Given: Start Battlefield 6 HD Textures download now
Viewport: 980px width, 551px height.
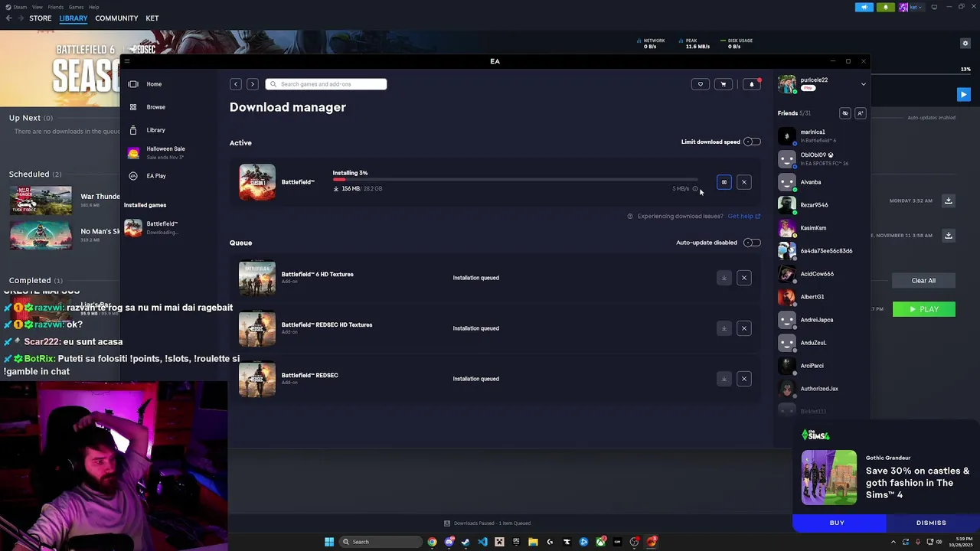Looking at the screenshot, I should (x=724, y=278).
